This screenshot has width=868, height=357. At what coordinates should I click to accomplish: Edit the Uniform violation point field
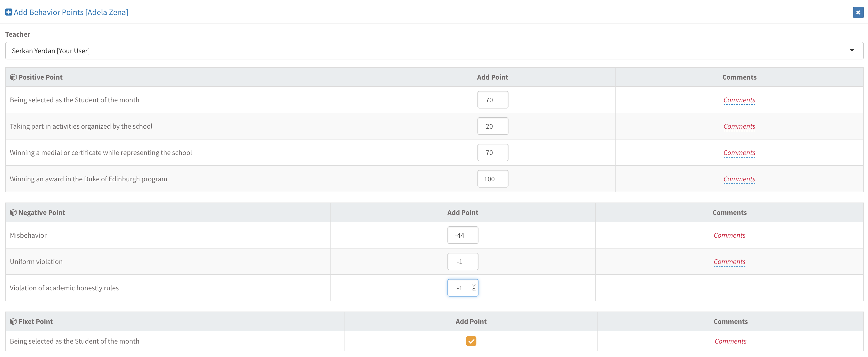(463, 262)
